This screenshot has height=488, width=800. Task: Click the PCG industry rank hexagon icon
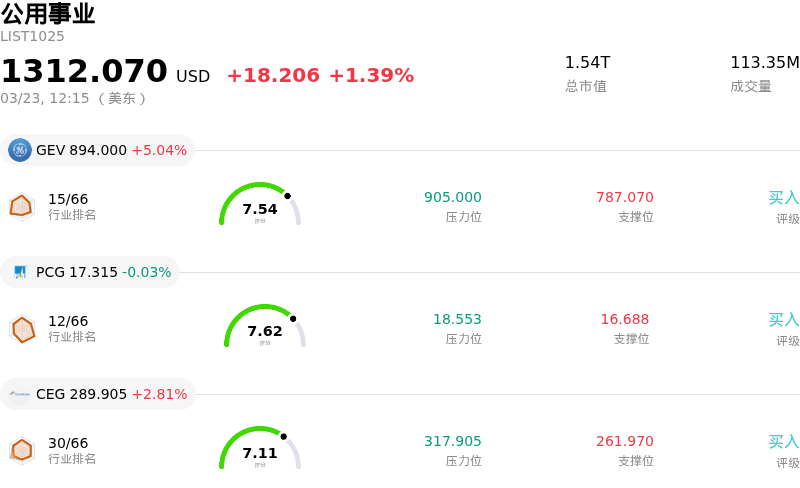coord(22,328)
